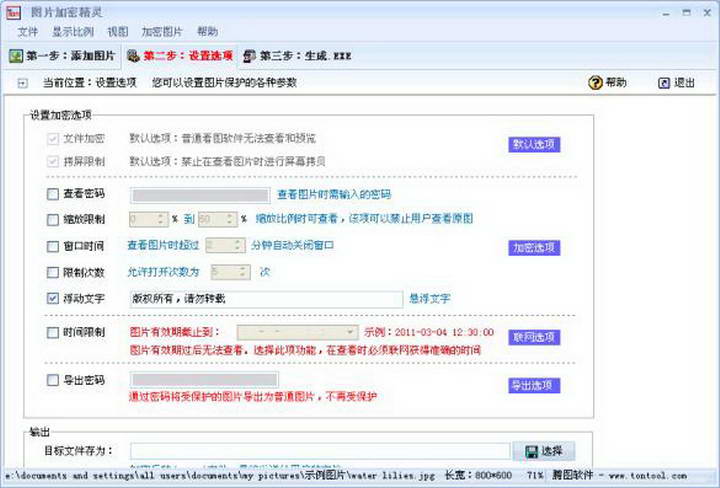Click the exit icon beside 退出
Screen dimensions: 720x488
pos(664,83)
